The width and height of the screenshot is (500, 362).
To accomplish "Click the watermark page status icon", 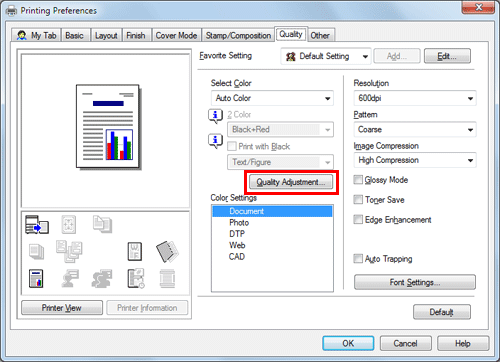I will click(135, 251).
